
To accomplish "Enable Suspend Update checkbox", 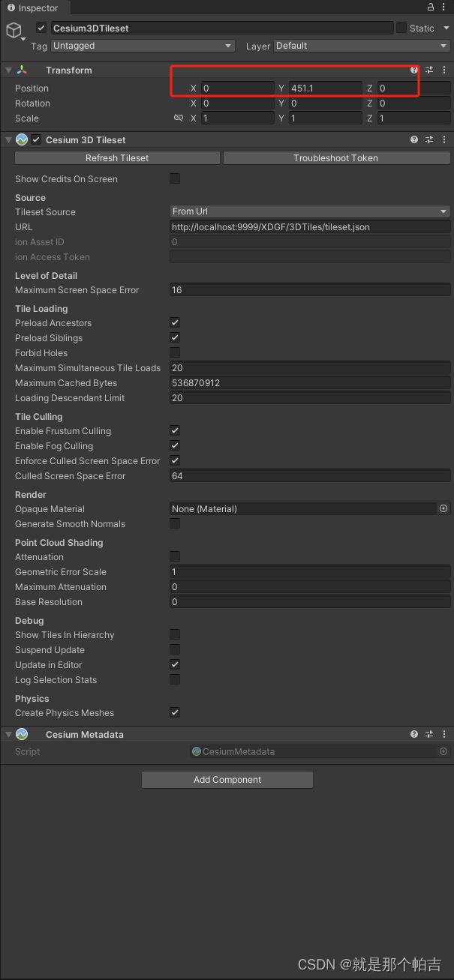I will 175,649.
